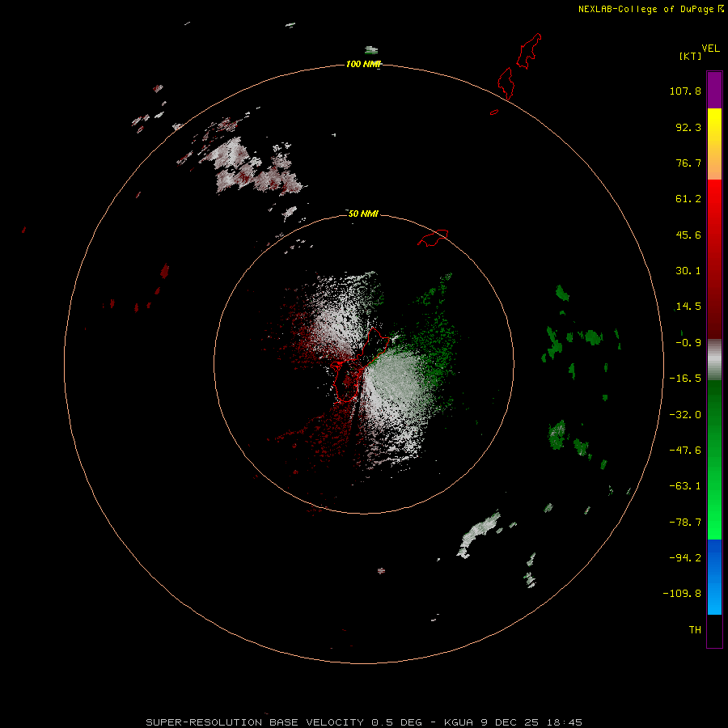Click the 100 NMI range ring label
Screen dimensions: 728x728
pyautogui.click(x=363, y=64)
